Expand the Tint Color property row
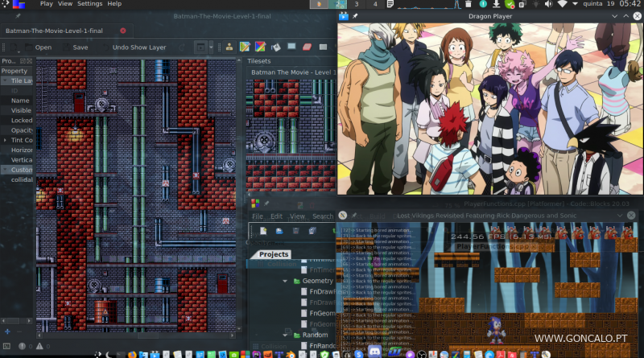This screenshot has height=358, width=644. pyautogui.click(x=5, y=140)
